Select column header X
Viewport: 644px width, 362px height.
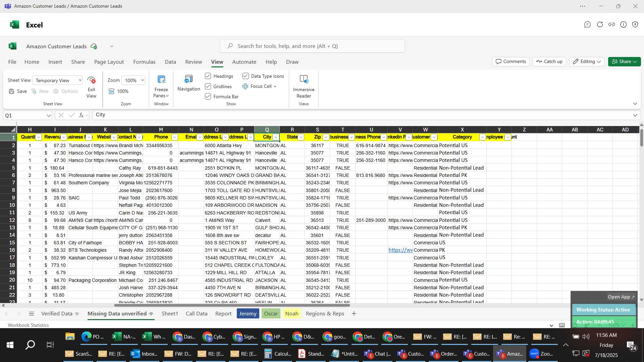pyautogui.click(x=462, y=130)
